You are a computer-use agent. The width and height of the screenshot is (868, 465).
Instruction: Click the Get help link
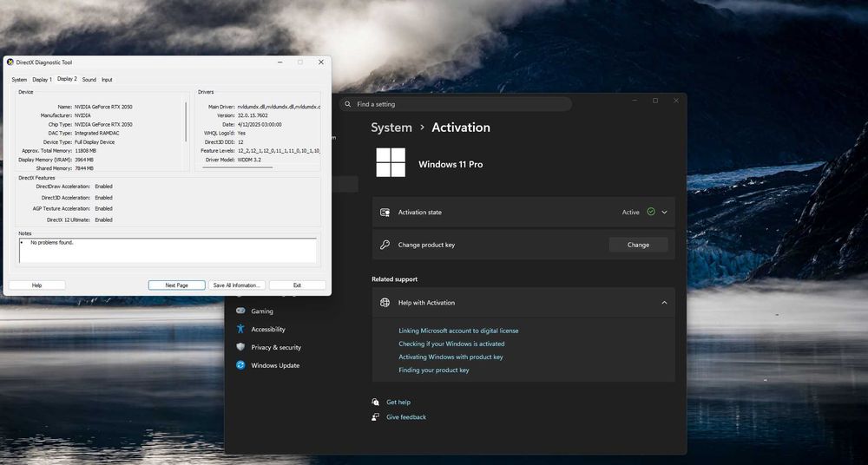pyautogui.click(x=398, y=403)
